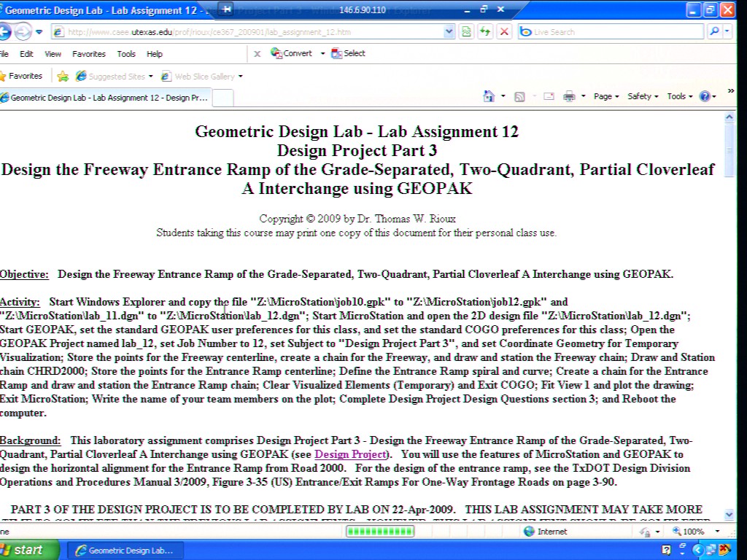The width and height of the screenshot is (747, 560).
Task: Go back with the browser Back arrow
Action: click(x=5, y=32)
